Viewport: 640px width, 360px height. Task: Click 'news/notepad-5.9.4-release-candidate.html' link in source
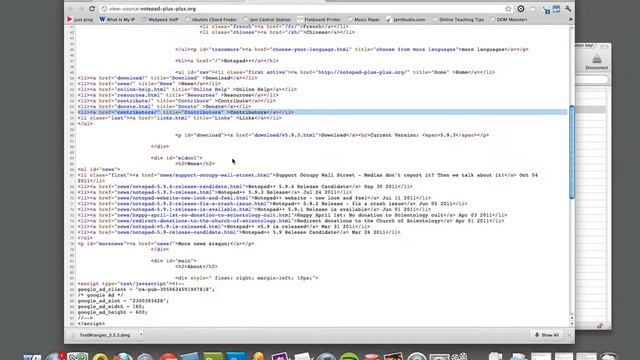[180, 186]
